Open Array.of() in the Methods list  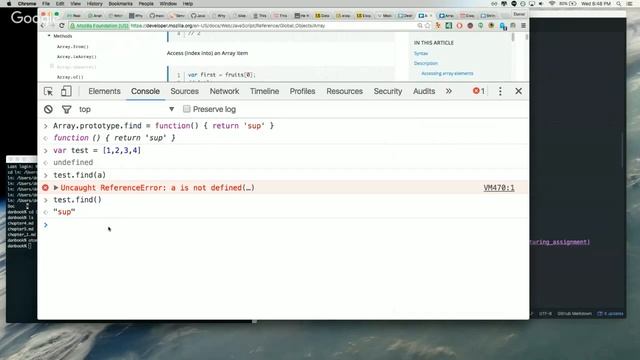[x=70, y=77]
